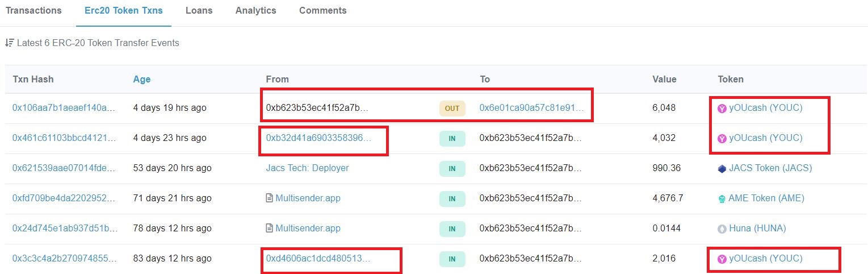868x274 pixels.
Task: Click the IN badge in the 4,032 row
Action: click(452, 138)
